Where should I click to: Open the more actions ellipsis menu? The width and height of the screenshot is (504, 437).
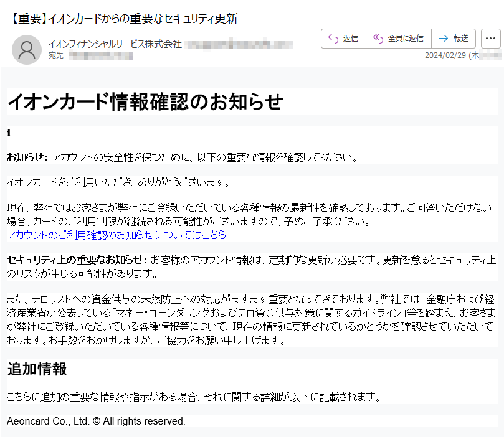click(x=490, y=39)
